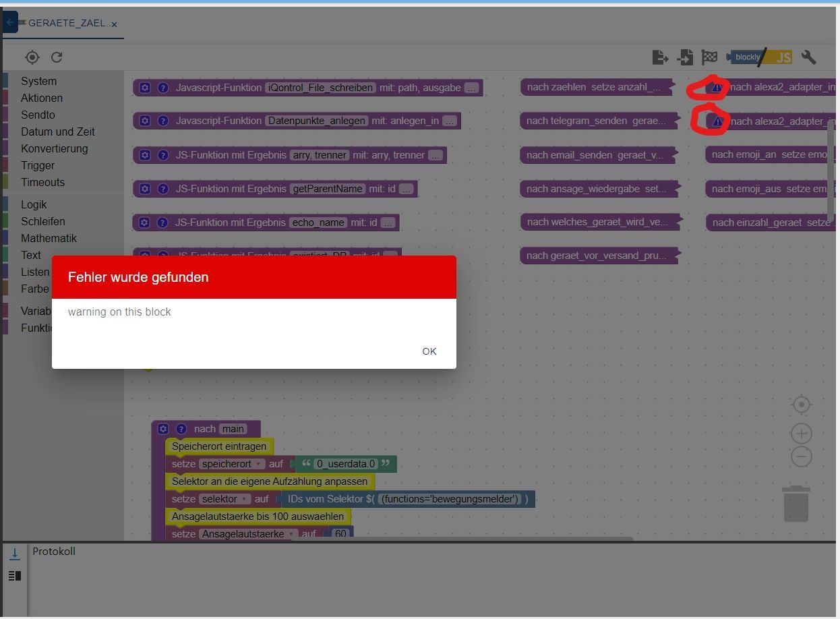Open the speicherort variable dropdown
This screenshot has height=619, width=840.
(x=233, y=464)
